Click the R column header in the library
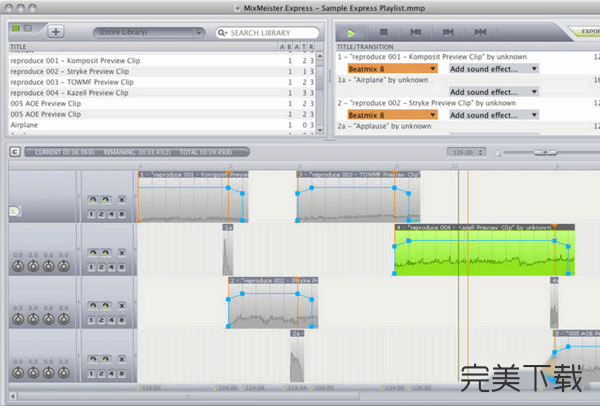Viewport: 600px width, 406px height. coord(311,47)
